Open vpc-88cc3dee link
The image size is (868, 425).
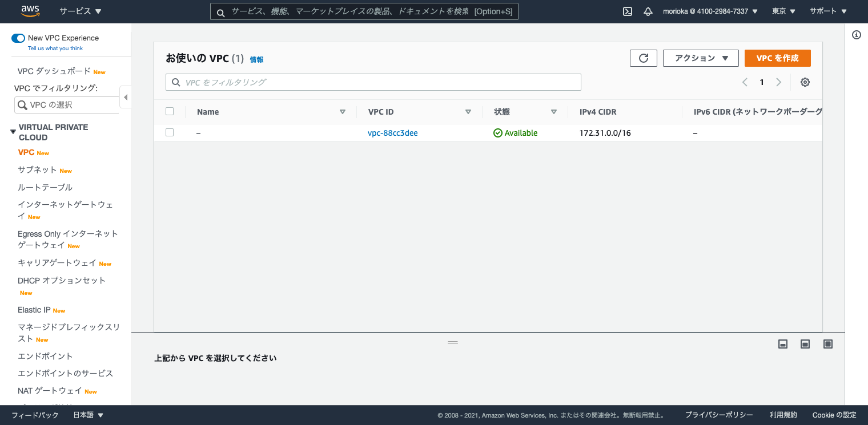point(393,133)
